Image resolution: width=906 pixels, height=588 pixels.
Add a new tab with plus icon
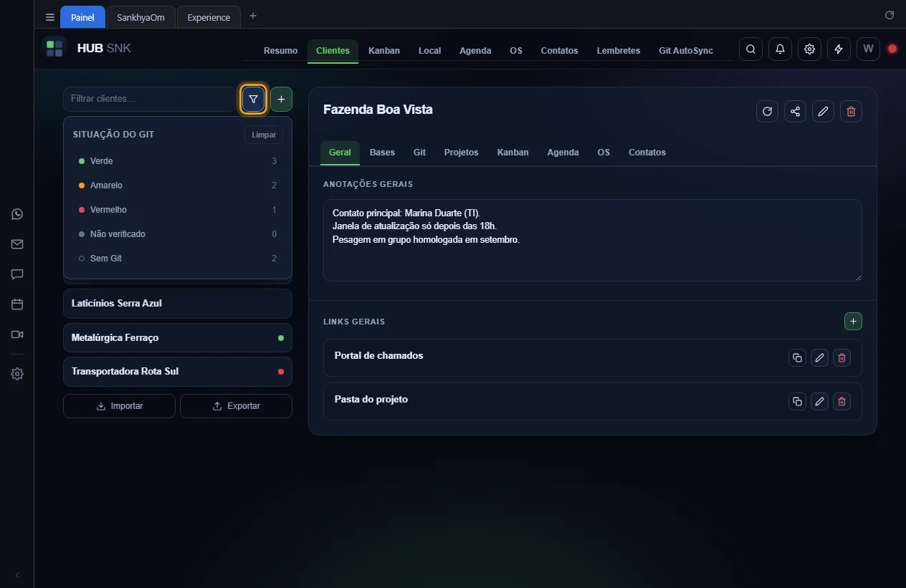(252, 16)
